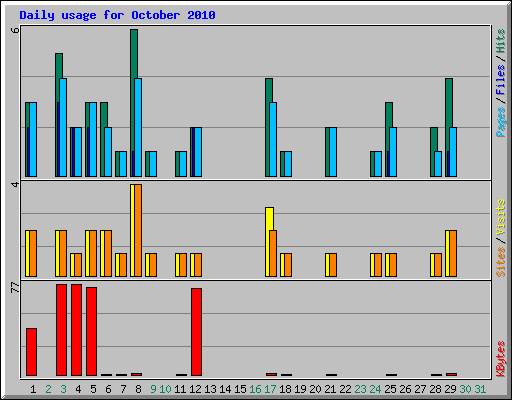Click green day label '23' on the x-axis

pyautogui.click(x=360, y=389)
